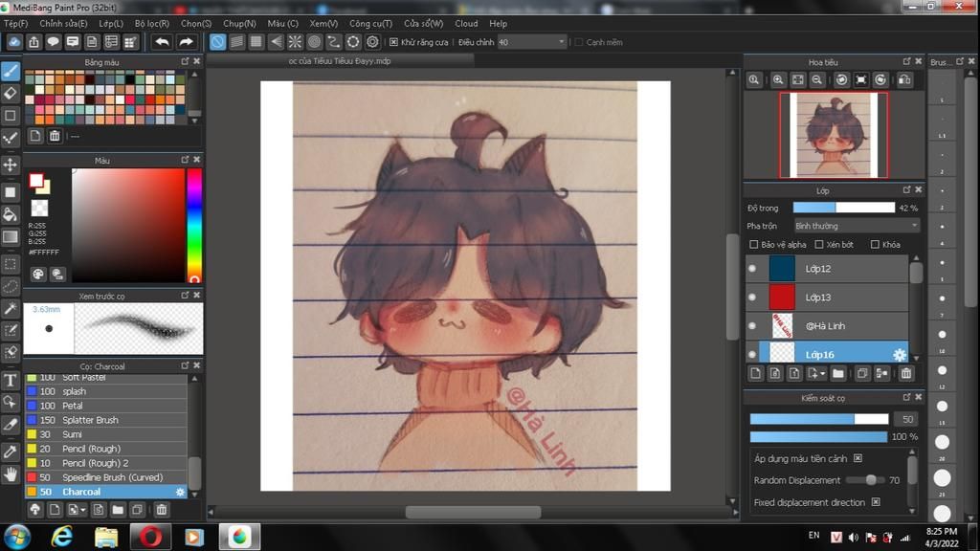Select the Text tool

[11, 381]
